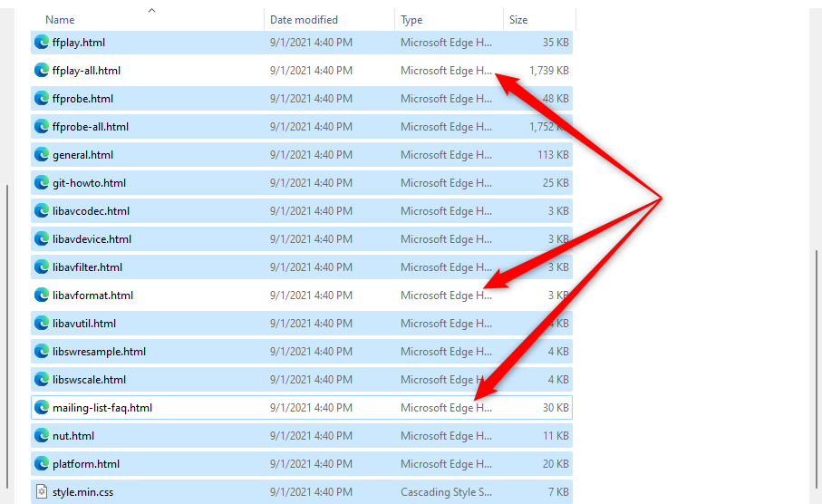The image size is (822, 504).
Task: Click the 35 KB size of ffplay.html
Action: pyautogui.click(x=556, y=42)
